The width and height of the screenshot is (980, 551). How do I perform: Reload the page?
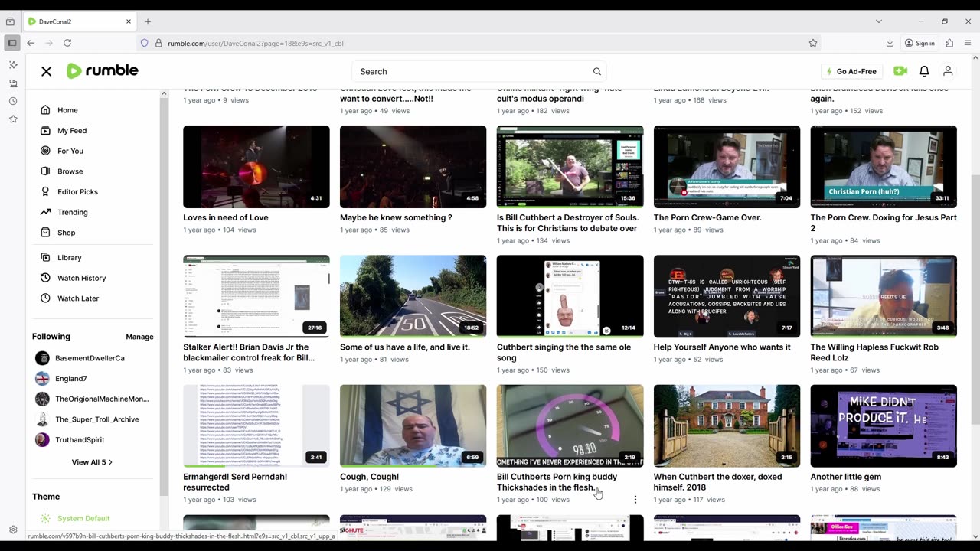click(x=67, y=43)
